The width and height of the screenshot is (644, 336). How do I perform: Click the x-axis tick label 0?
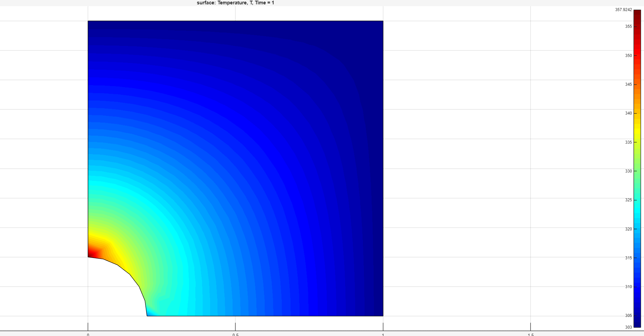(x=88, y=334)
